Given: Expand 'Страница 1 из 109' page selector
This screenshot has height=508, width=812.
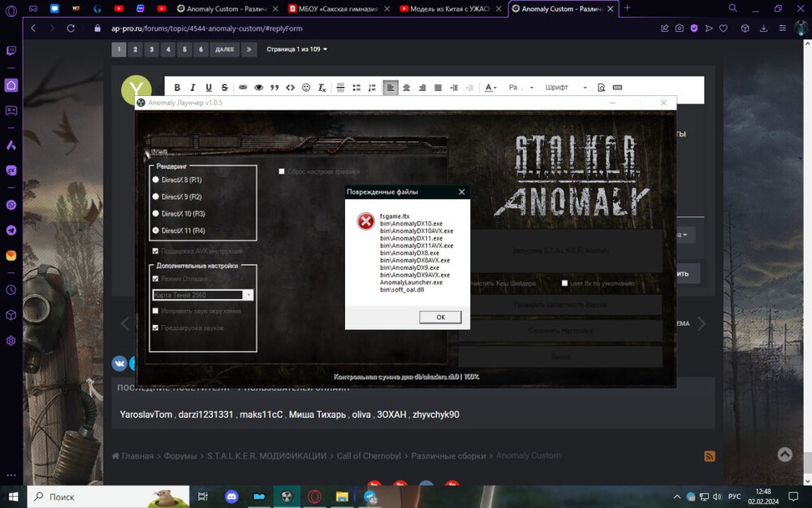Looking at the screenshot, I should click(x=297, y=50).
